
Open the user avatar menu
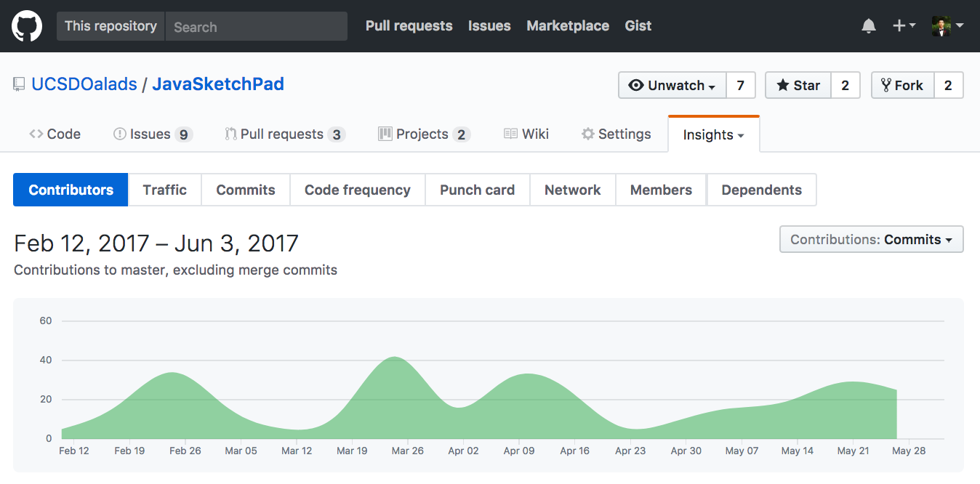(948, 26)
